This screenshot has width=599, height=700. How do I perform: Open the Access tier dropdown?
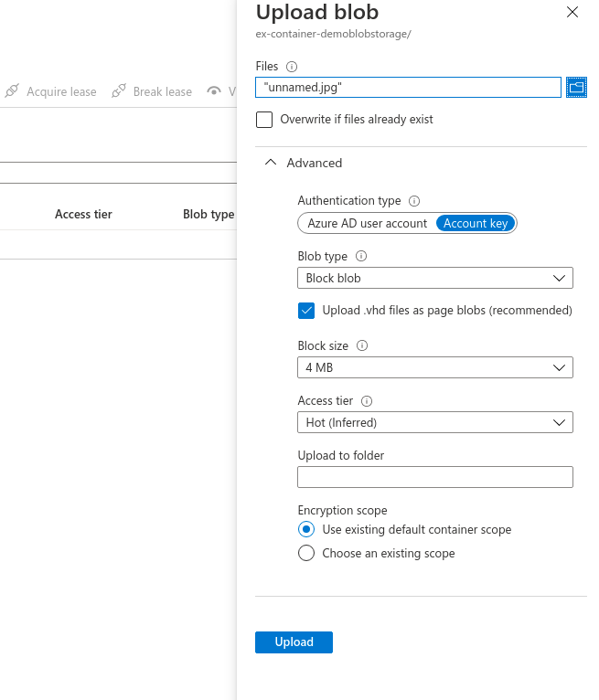pos(435,422)
